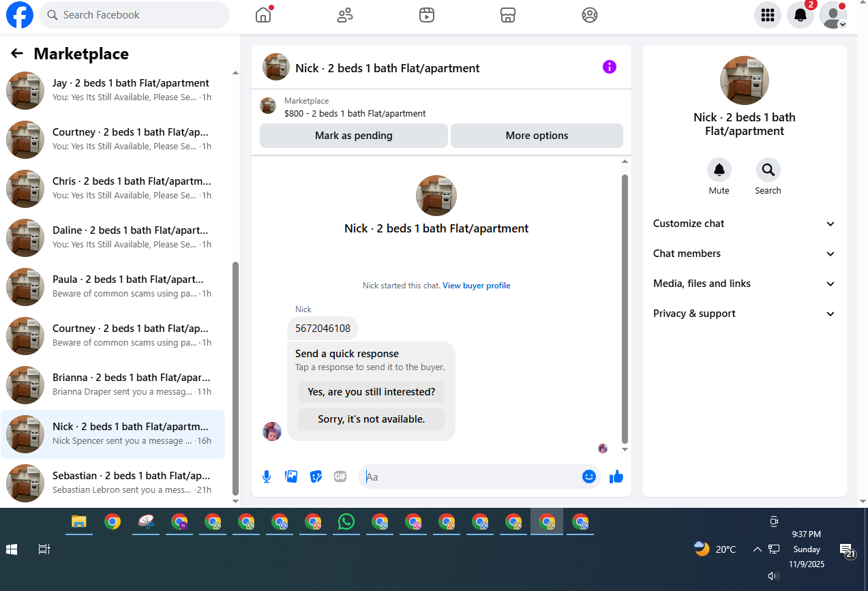Open Courtney's chat showing 'Beware of common scams'
Image resolution: width=868 pixels, height=591 pixels.
113,335
